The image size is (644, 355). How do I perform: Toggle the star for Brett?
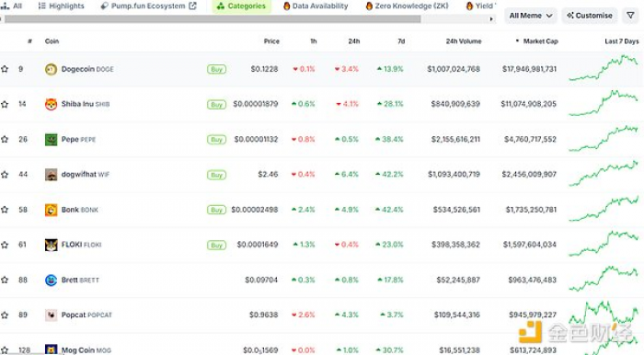pos(5,280)
